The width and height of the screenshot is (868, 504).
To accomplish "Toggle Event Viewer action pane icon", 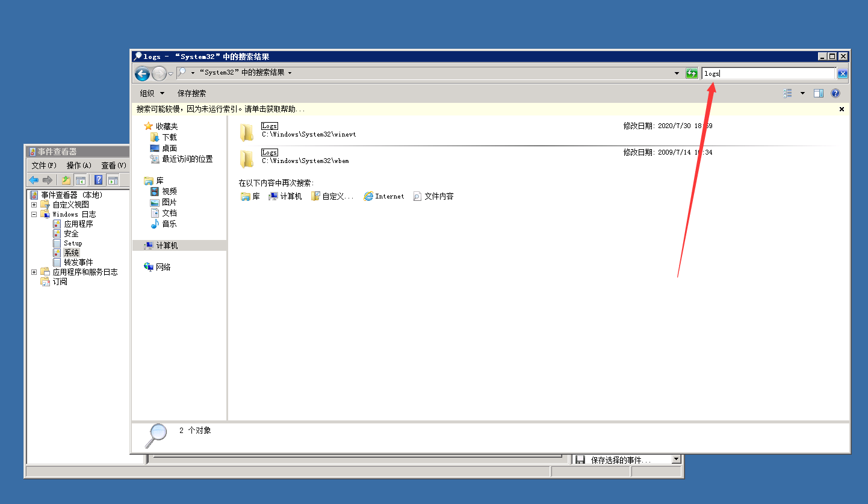I will [x=113, y=180].
